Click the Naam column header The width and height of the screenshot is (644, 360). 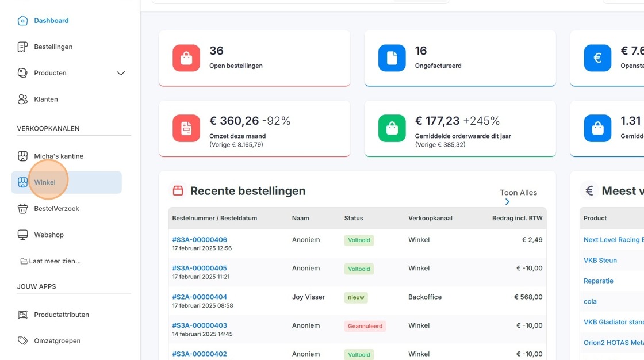[x=301, y=218]
